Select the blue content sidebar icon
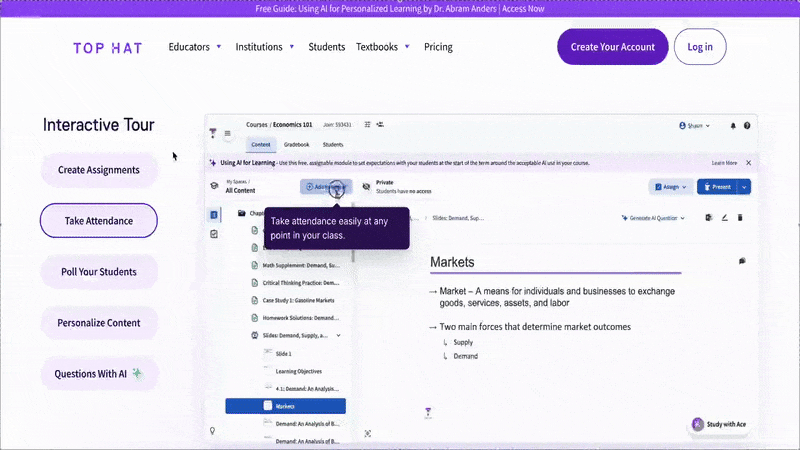 pyautogui.click(x=214, y=215)
